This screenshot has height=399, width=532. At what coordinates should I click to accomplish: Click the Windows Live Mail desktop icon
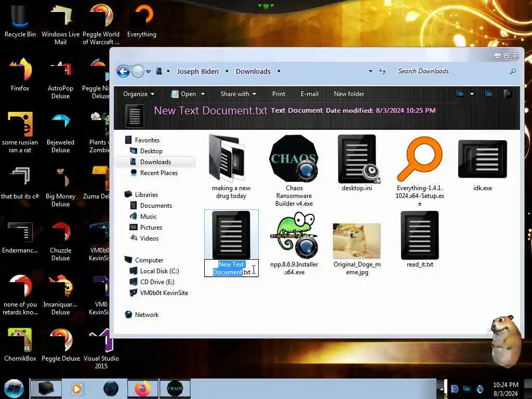[60, 24]
